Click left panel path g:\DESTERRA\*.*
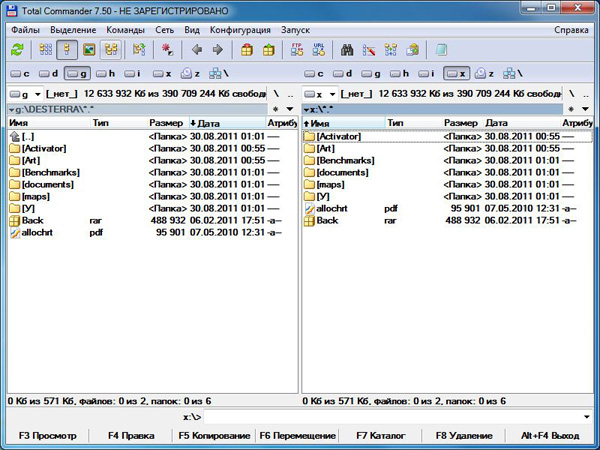600x450 pixels. (137, 110)
